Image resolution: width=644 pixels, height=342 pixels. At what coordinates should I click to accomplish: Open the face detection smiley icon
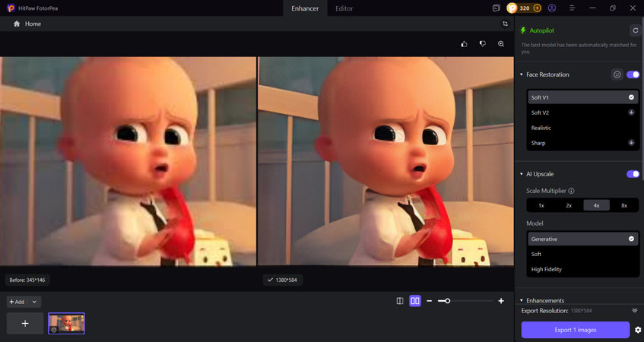(x=617, y=74)
